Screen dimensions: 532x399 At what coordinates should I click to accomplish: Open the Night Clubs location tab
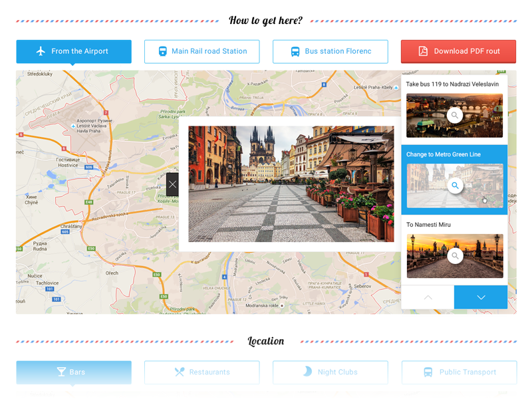[x=330, y=372]
